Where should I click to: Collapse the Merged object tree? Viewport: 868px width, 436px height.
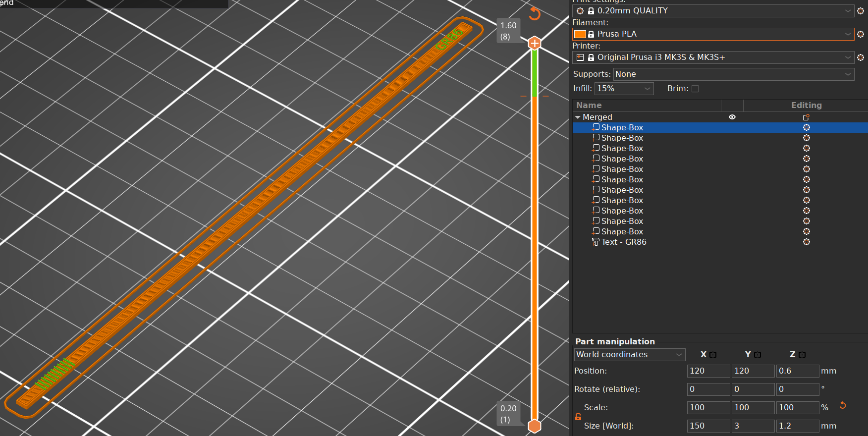[578, 117]
